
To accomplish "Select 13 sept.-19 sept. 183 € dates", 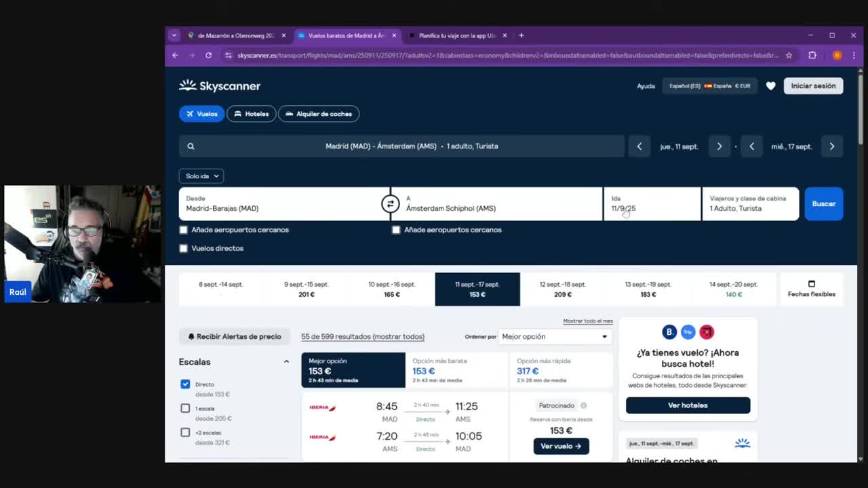I will coord(648,289).
